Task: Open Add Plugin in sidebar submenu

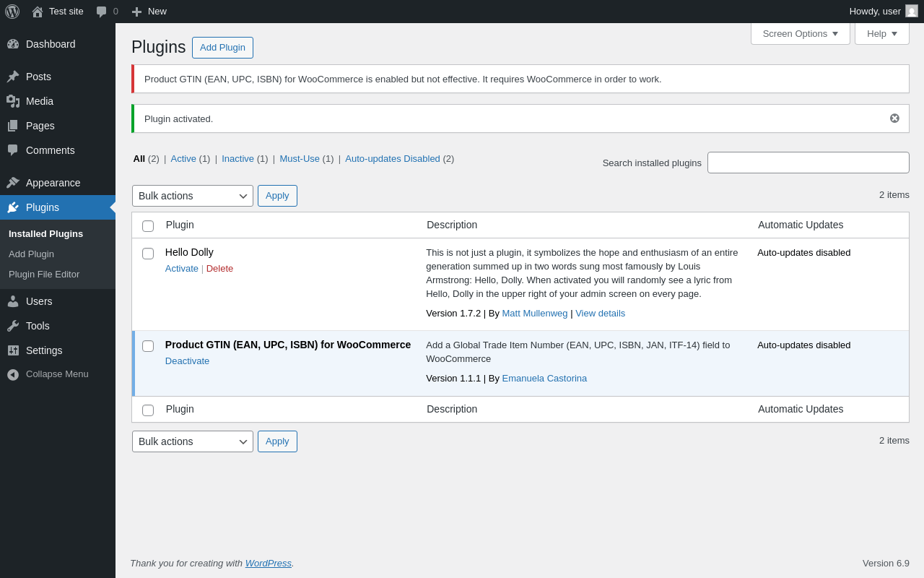Action: (x=31, y=254)
